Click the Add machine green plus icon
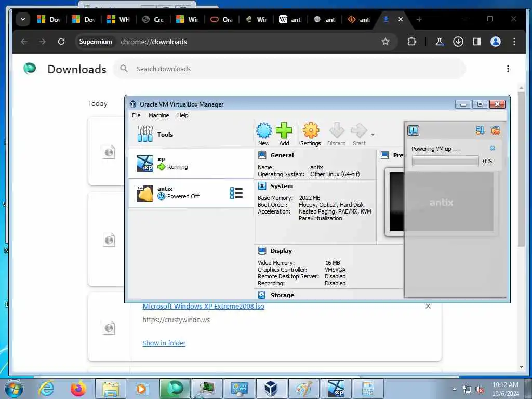 point(284,130)
